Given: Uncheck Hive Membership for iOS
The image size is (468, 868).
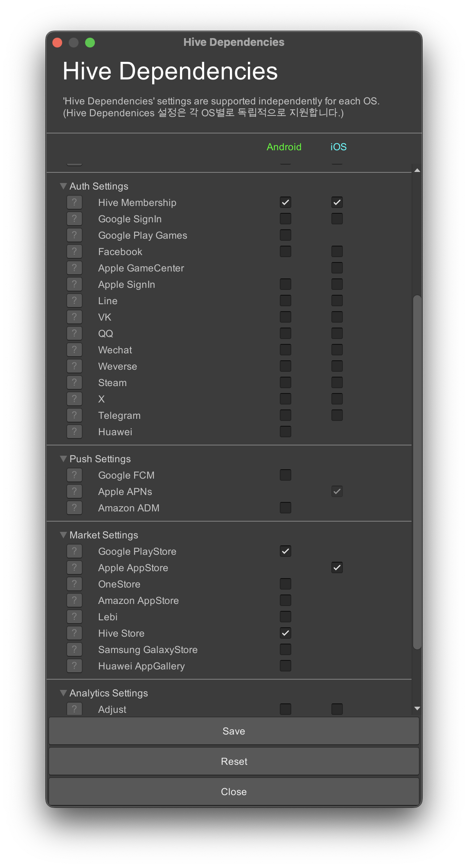Looking at the screenshot, I should [337, 202].
